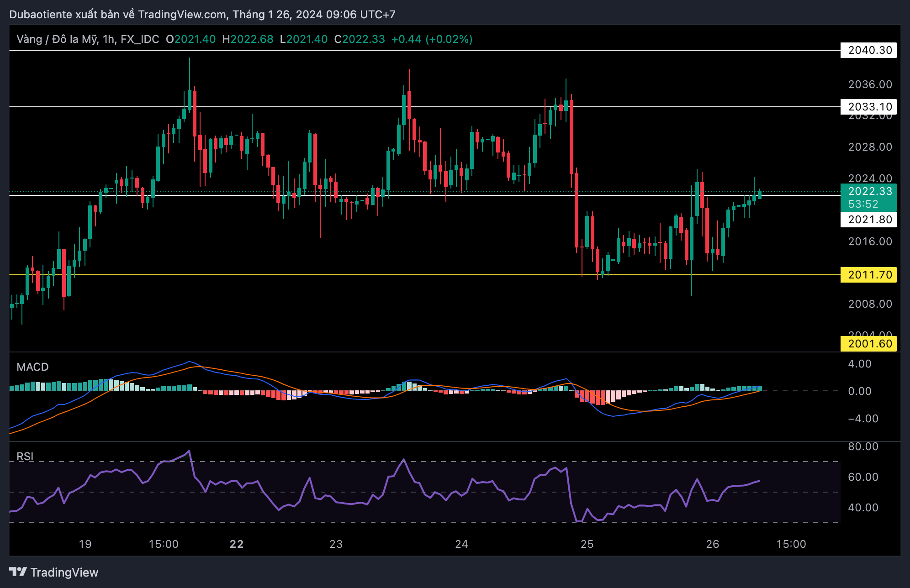
Task: Click the low value L2021.40
Action: 304,39
